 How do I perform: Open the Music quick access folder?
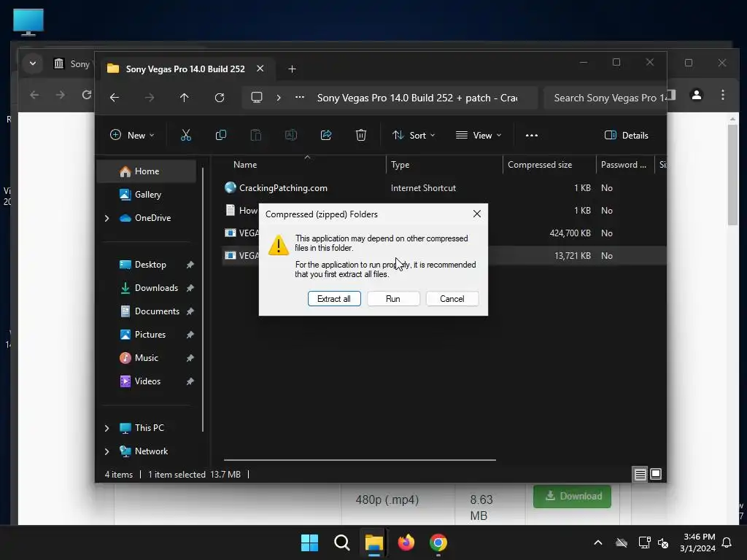click(146, 357)
